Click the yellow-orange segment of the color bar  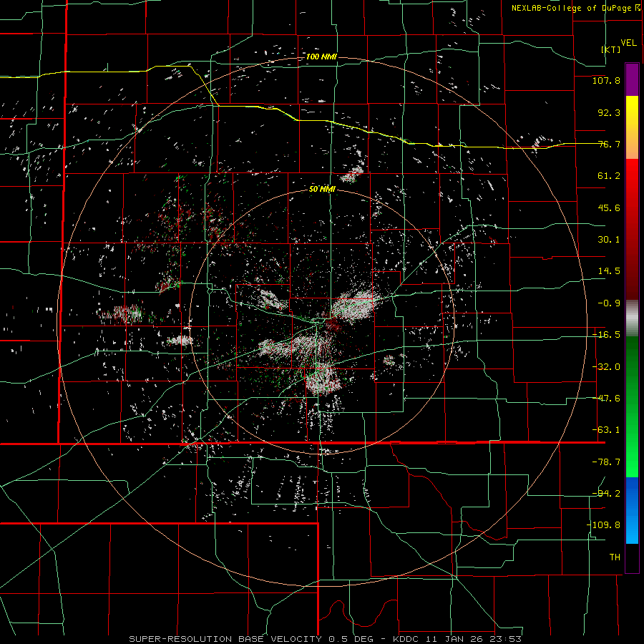pos(632,127)
